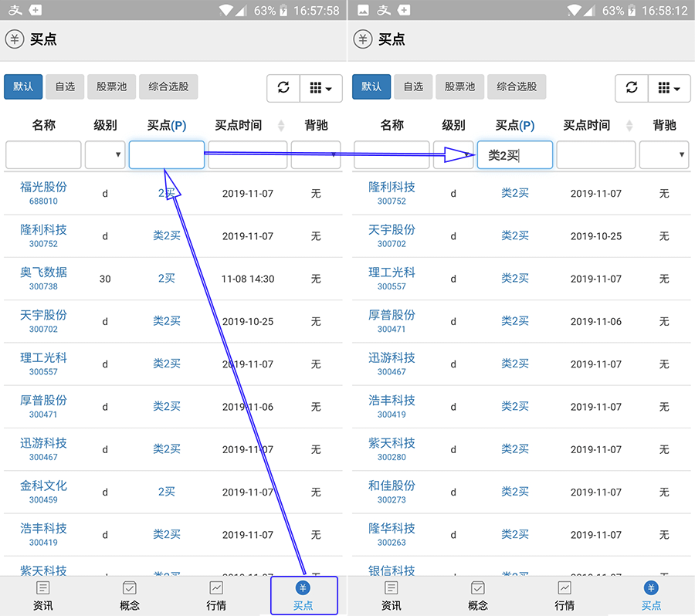Expand the 级别 filter dropdown on the left screen

(105, 154)
